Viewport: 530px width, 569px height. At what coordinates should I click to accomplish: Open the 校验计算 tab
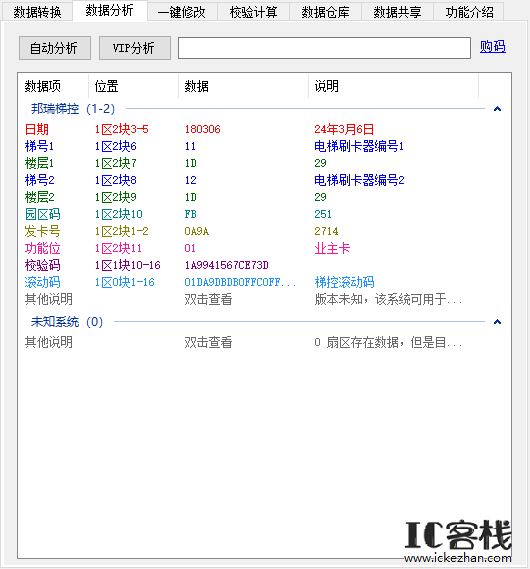pos(254,12)
